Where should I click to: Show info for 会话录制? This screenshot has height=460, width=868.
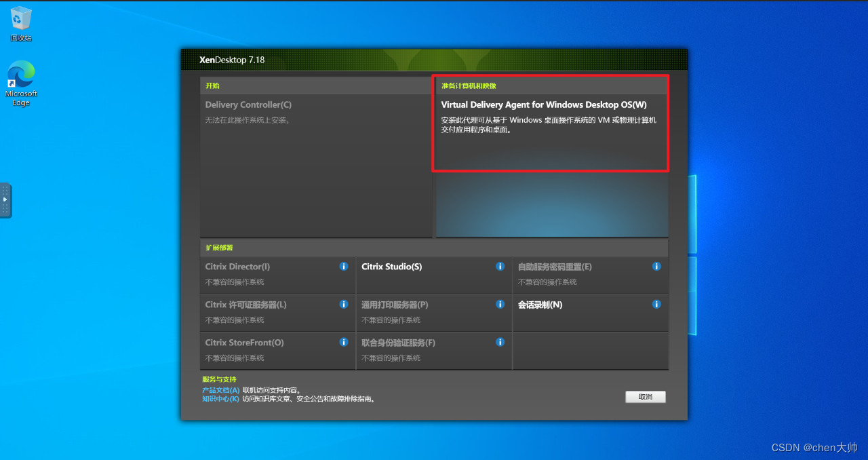pos(656,305)
